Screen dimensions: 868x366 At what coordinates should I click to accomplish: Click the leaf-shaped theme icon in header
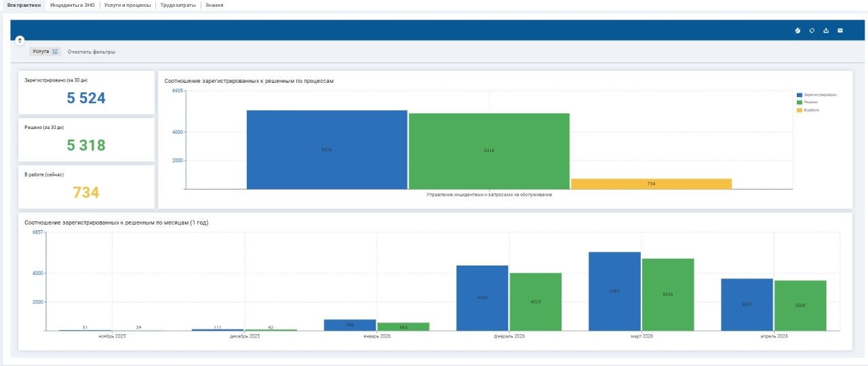(797, 31)
